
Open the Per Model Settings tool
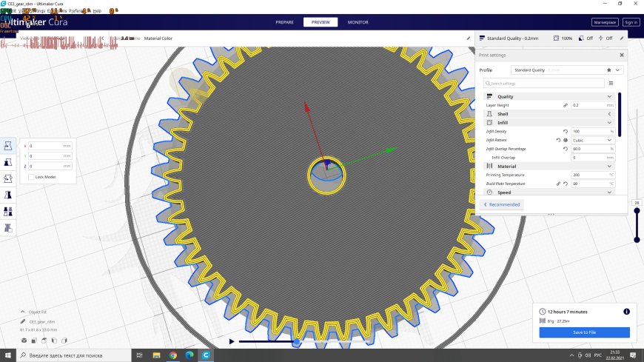click(8, 212)
